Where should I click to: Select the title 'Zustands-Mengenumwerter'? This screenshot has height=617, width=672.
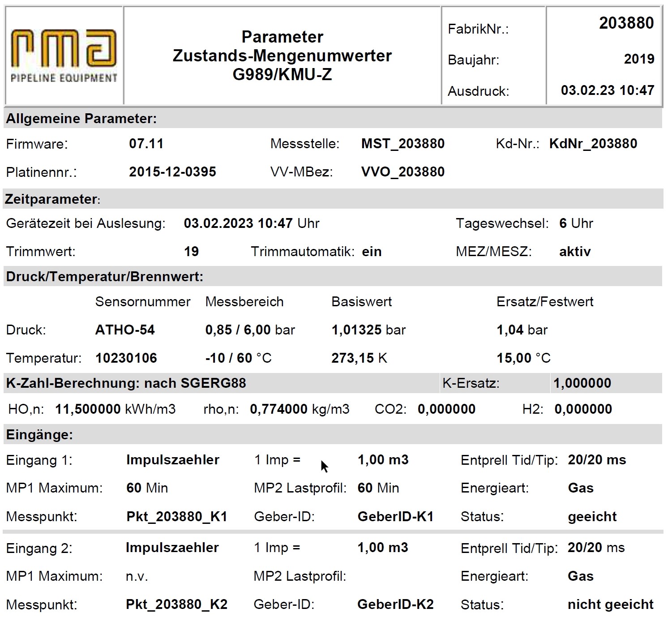[x=282, y=56]
